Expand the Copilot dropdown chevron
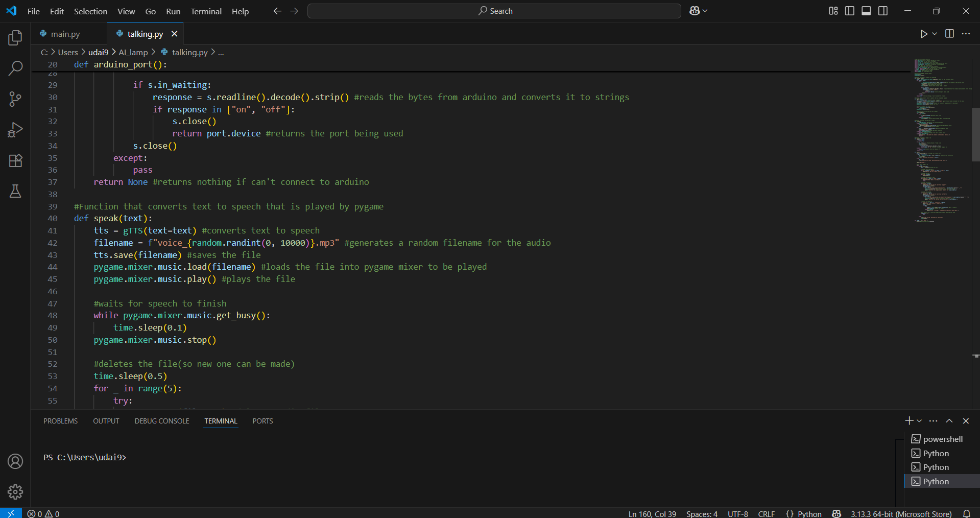This screenshot has height=518, width=980. click(705, 11)
